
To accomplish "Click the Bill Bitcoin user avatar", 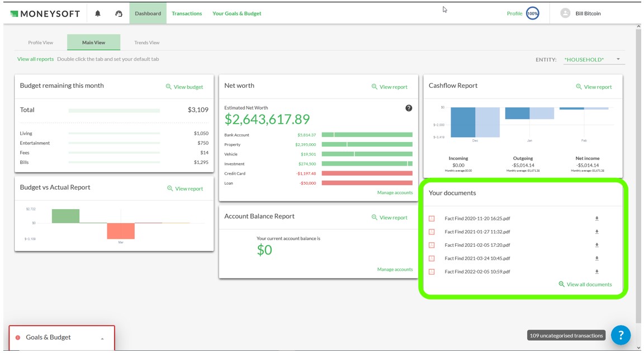I will coord(565,13).
